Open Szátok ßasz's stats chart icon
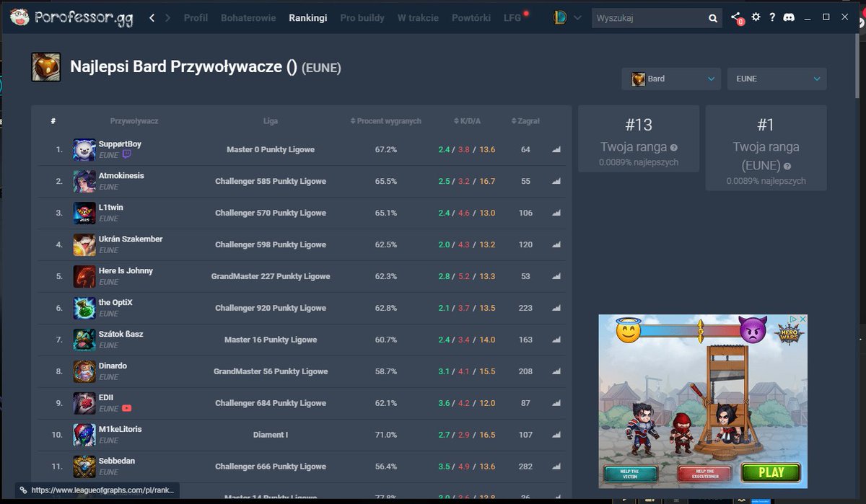This screenshot has width=866, height=504. point(556,340)
